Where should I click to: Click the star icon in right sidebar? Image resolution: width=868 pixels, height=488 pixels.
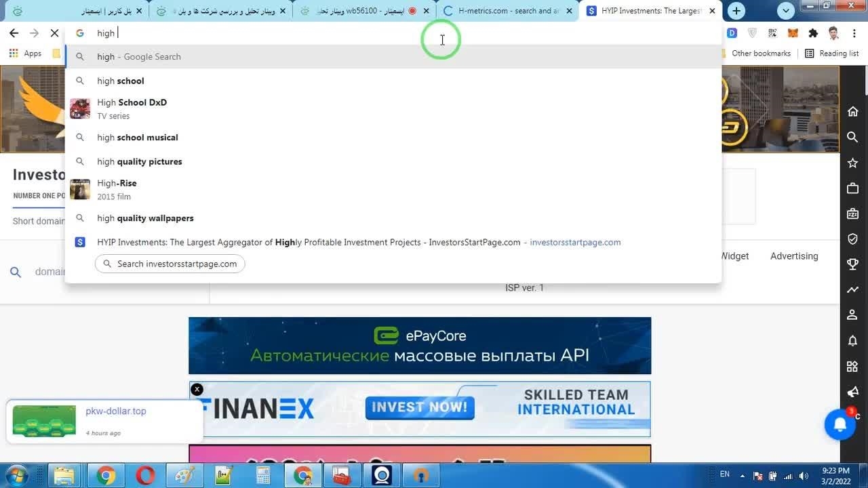point(852,163)
